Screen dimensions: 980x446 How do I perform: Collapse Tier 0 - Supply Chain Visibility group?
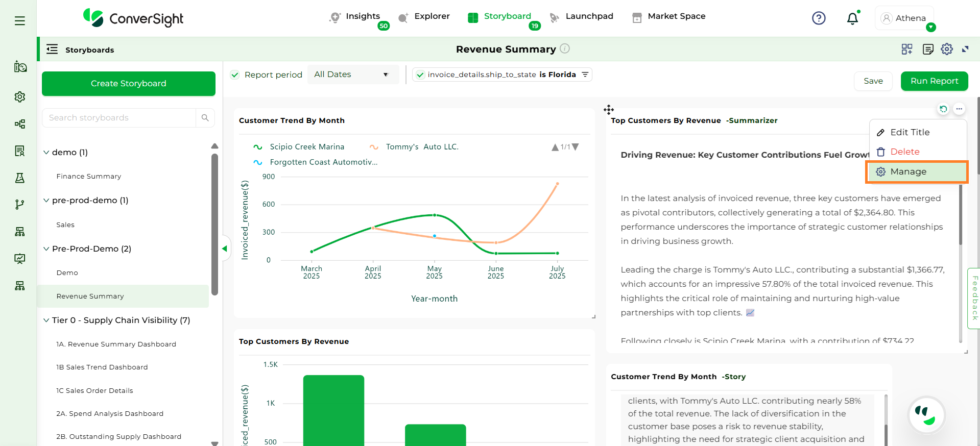[46, 320]
